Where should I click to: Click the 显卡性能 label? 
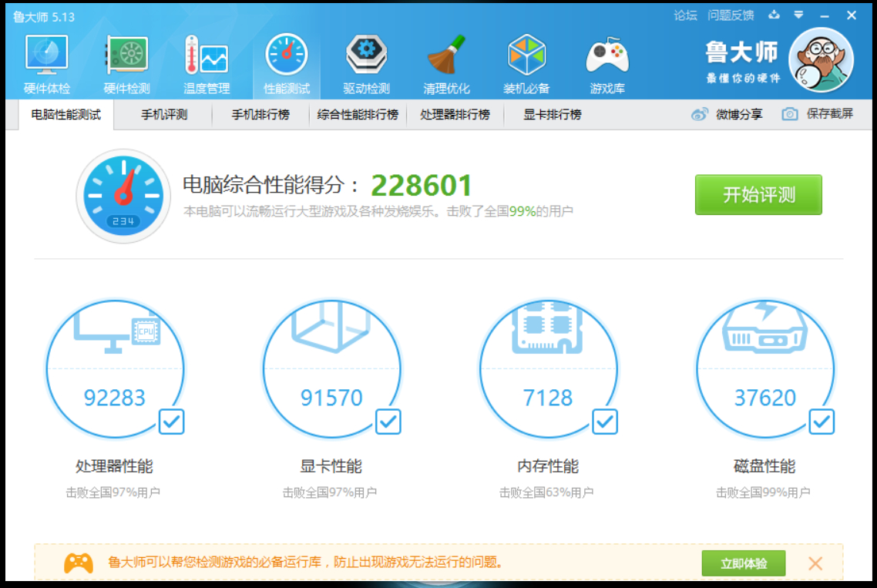point(331,466)
